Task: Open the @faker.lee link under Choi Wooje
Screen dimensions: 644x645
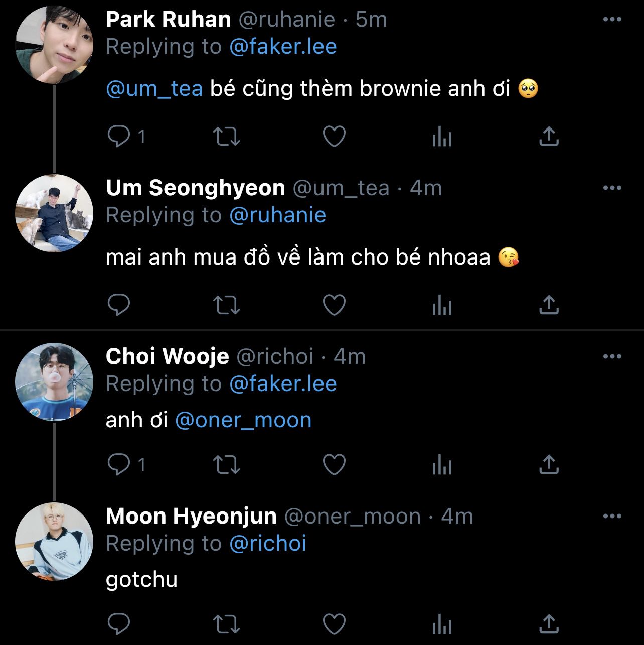Action: [283, 384]
